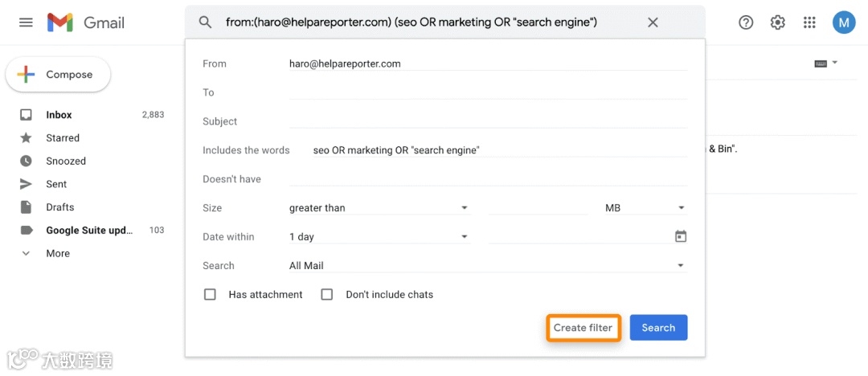Click the search magnifier icon
868x376 pixels.
(206, 22)
